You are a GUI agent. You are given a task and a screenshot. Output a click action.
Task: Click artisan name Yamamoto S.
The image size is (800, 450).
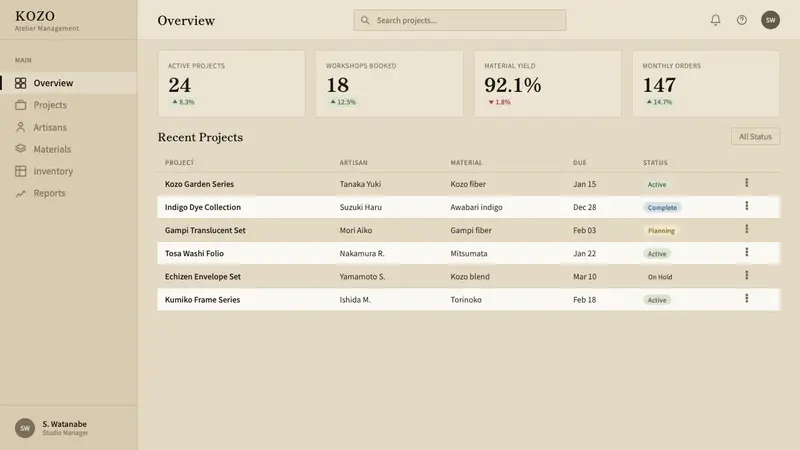(x=362, y=277)
